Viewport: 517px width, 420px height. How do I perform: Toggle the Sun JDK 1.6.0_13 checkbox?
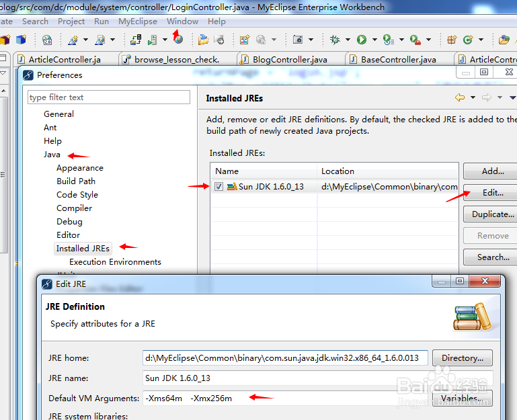218,187
